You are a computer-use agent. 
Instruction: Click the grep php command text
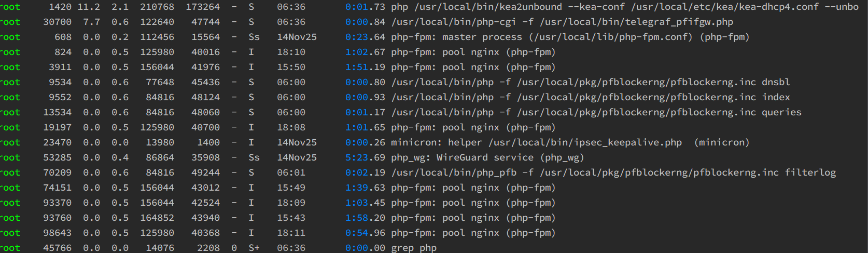pyautogui.click(x=414, y=248)
